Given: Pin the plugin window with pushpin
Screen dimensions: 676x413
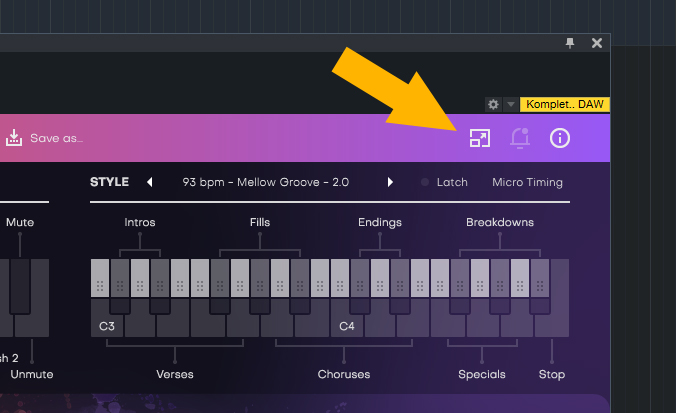Looking at the screenshot, I should tap(570, 43).
